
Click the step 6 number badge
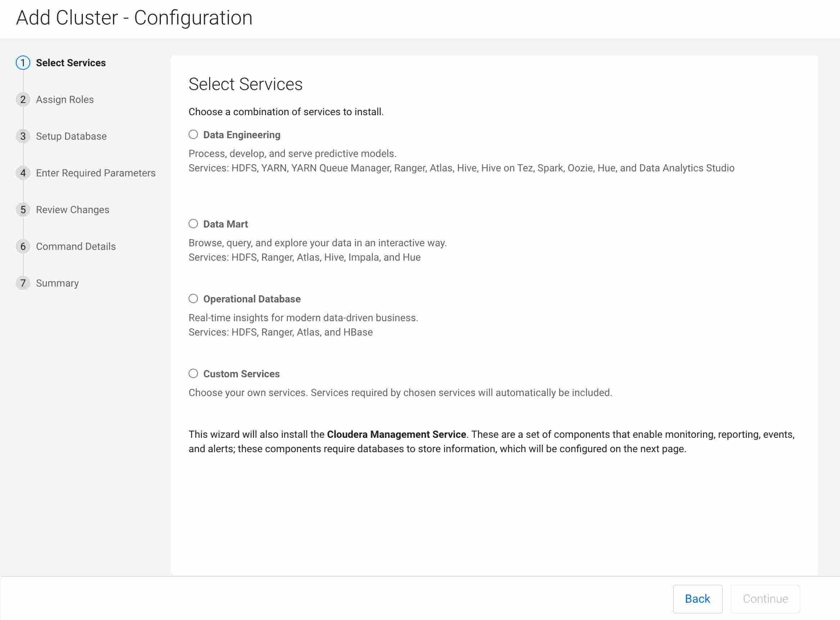point(23,246)
